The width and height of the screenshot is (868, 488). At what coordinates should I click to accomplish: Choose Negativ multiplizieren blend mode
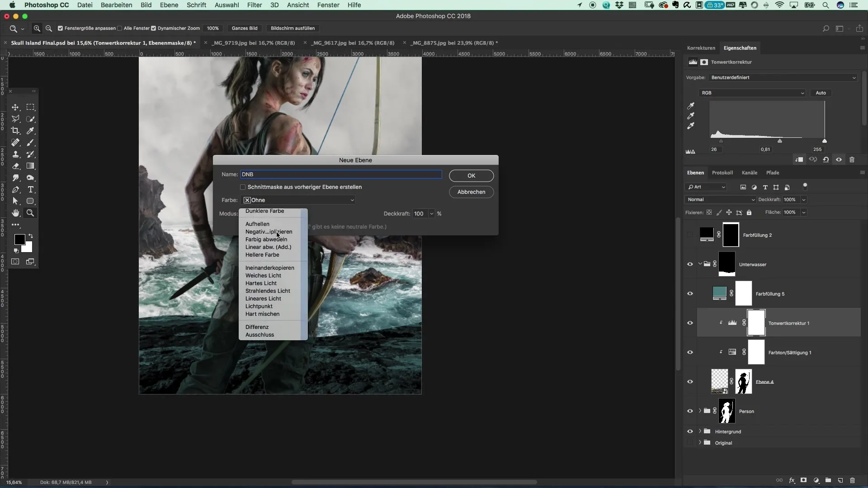click(269, 232)
